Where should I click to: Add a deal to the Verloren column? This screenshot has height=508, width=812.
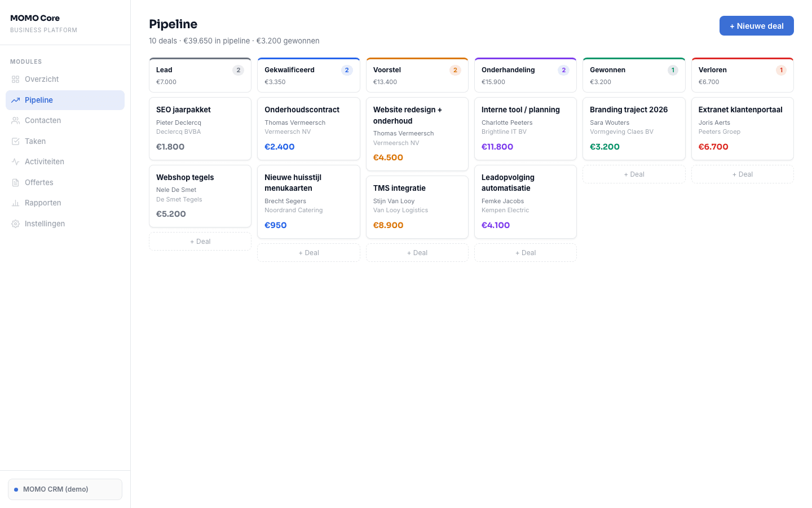click(x=742, y=174)
